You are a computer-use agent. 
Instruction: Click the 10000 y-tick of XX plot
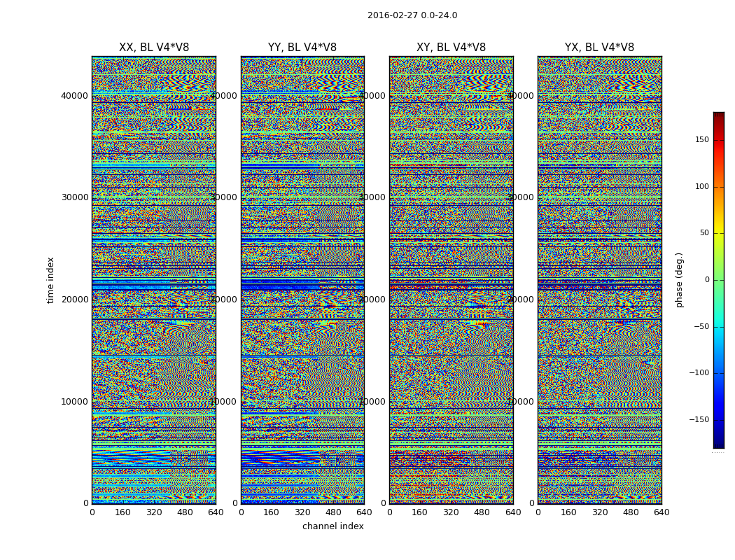tap(76, 402)
